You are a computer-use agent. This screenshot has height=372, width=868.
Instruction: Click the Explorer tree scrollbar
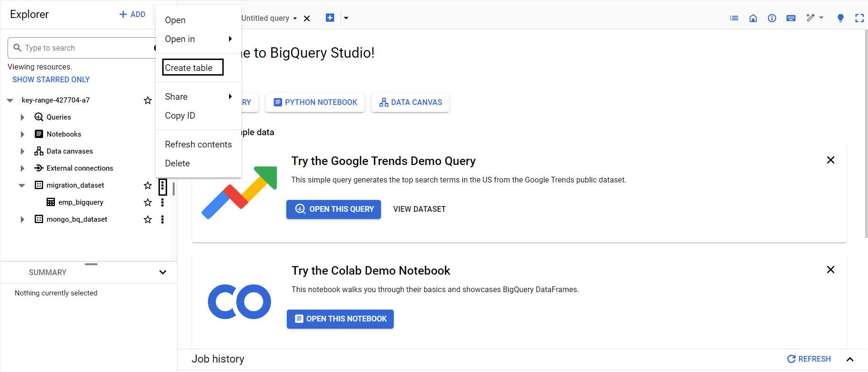coord(174,189)
